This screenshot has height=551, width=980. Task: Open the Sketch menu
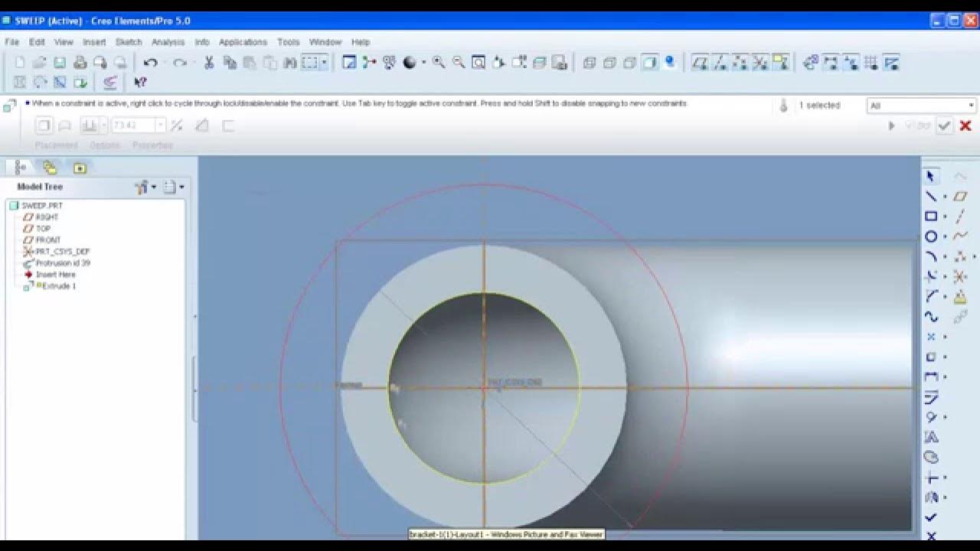point(129,42)
